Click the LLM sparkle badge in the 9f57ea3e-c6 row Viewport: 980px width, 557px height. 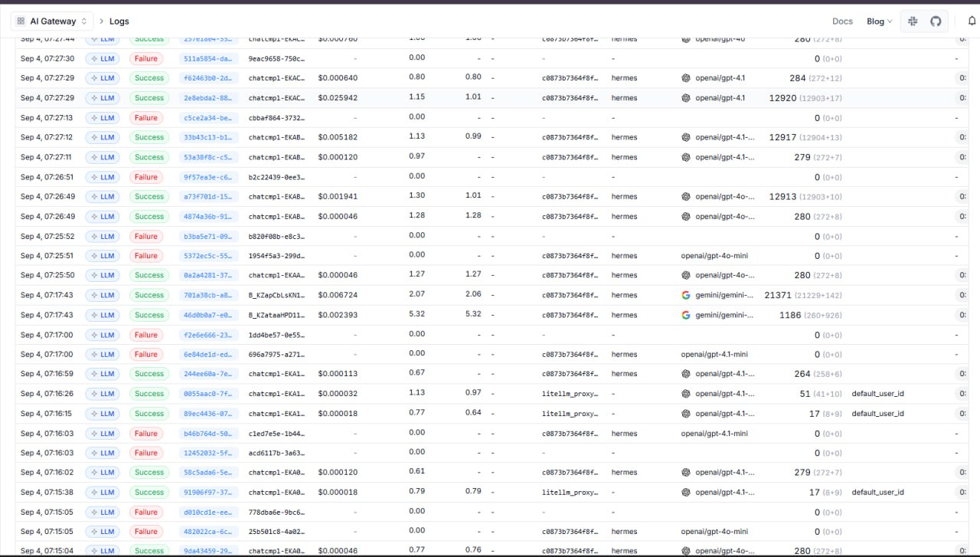tap(103, 177)
